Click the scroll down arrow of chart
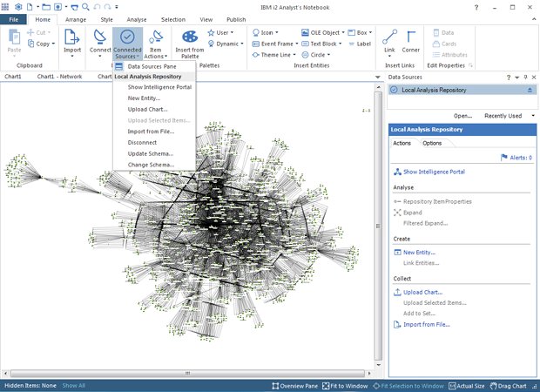540x392 pixels. (379, 365)
